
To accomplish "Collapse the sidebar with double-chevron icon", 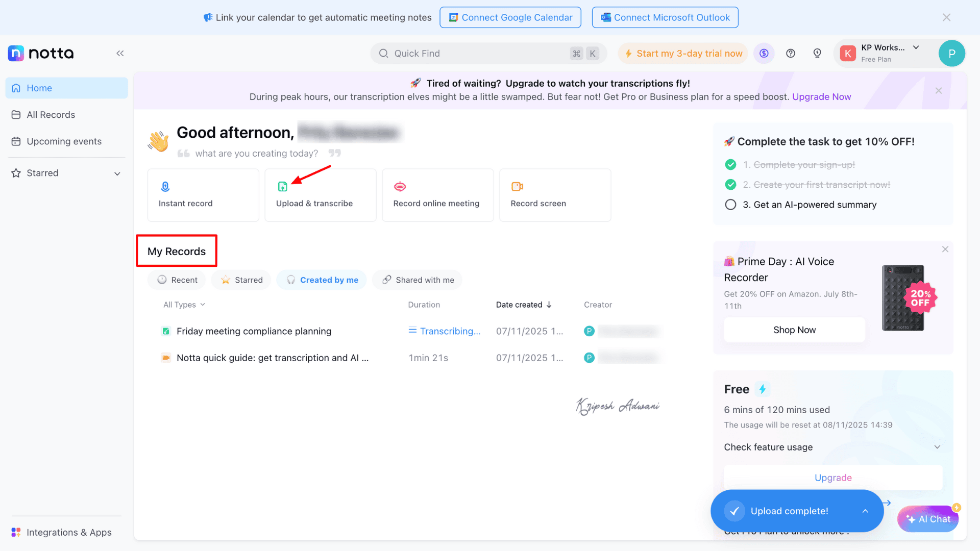I will 120,53.
